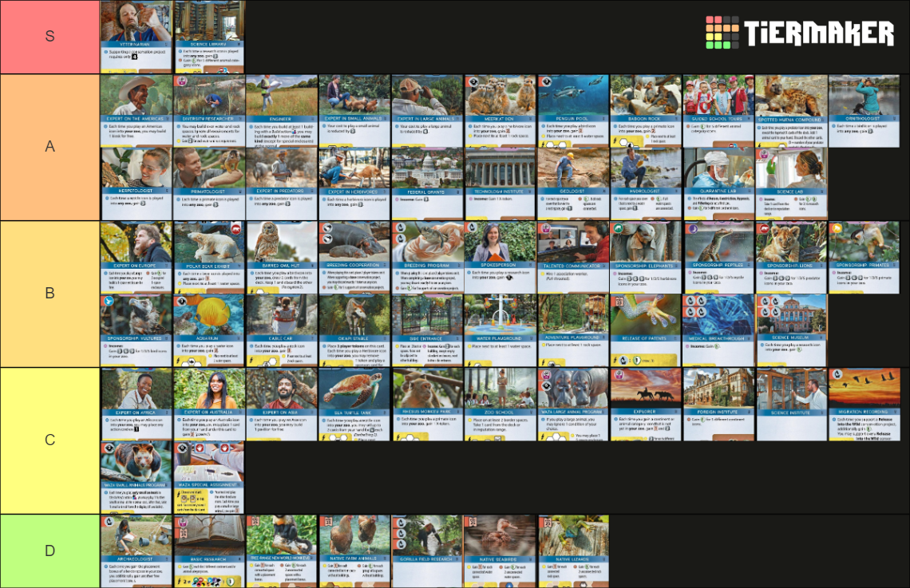Click the Barred Owl Hut card
Image resolution: width=910 pixels, height=588 pixels.
(282, 255)
